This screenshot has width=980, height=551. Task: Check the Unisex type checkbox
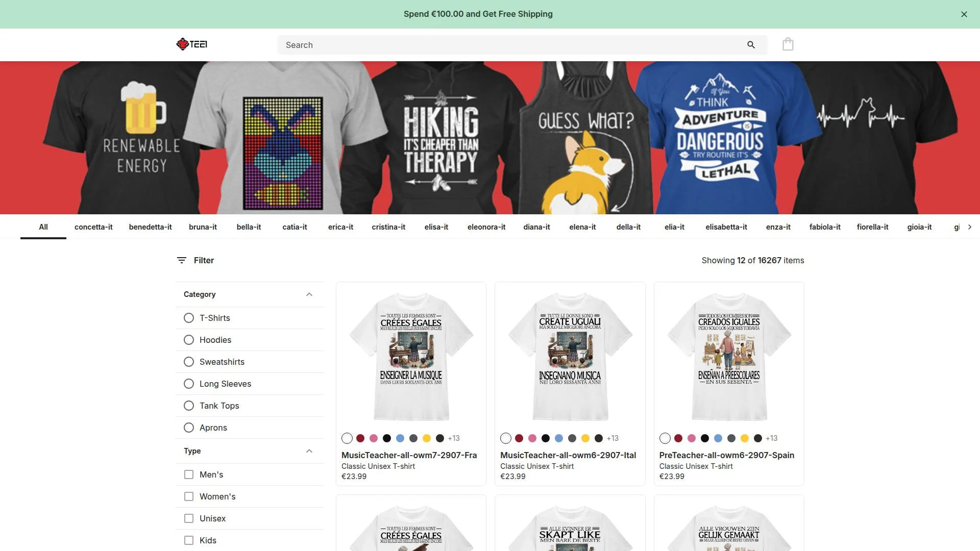[189, 518]
